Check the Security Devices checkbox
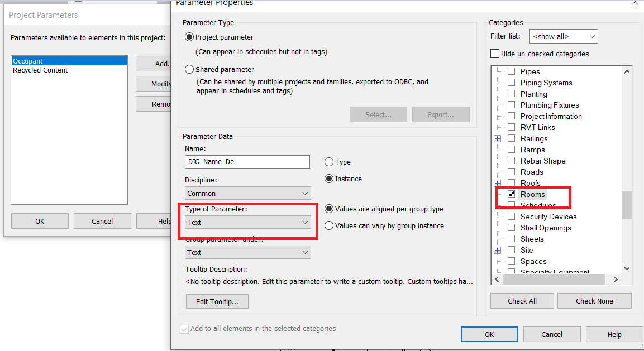The width and height of the screenshot is (644, 351). coord(511,216)
